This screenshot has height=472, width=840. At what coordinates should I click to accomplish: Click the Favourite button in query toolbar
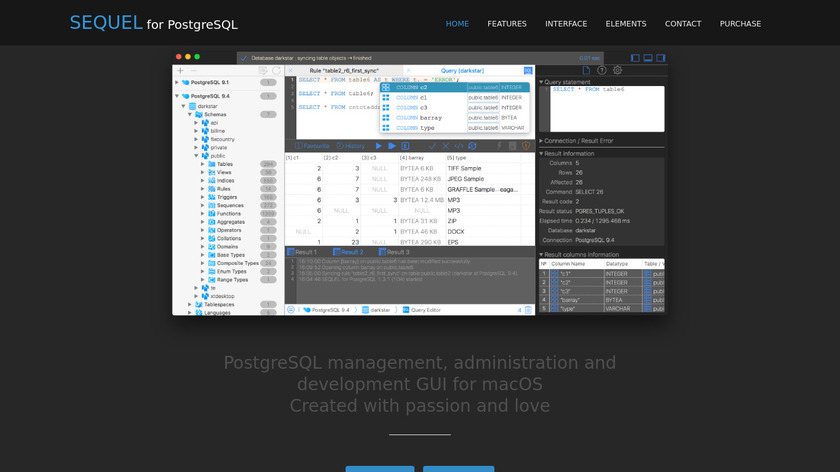pyautogui.click(x=312, y=146)
